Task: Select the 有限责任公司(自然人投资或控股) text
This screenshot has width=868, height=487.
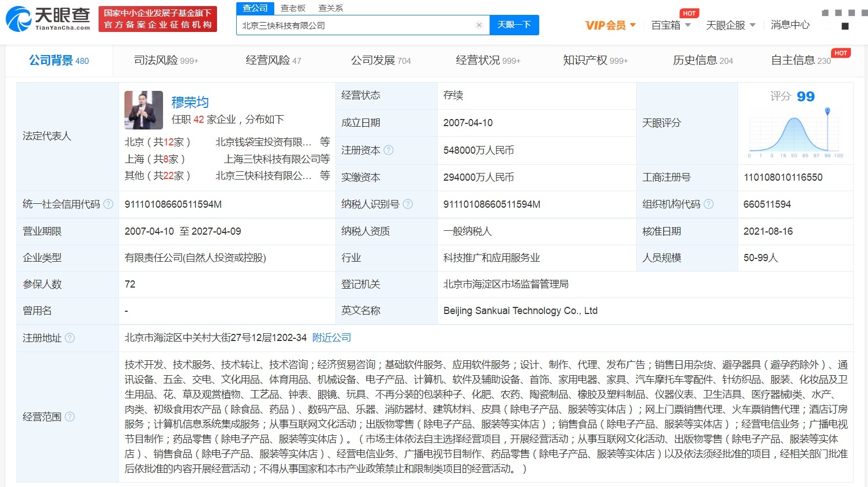Action: (195, 258)
